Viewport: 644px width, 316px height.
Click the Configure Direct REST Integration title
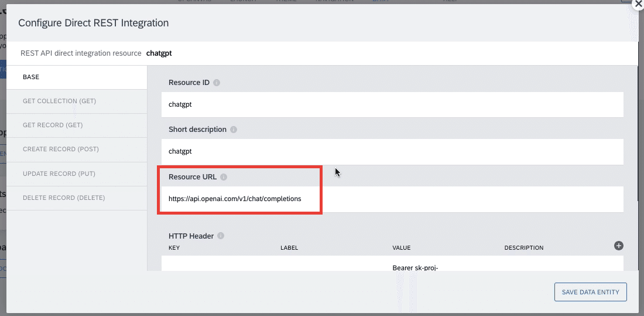click(x=94, y=23)
